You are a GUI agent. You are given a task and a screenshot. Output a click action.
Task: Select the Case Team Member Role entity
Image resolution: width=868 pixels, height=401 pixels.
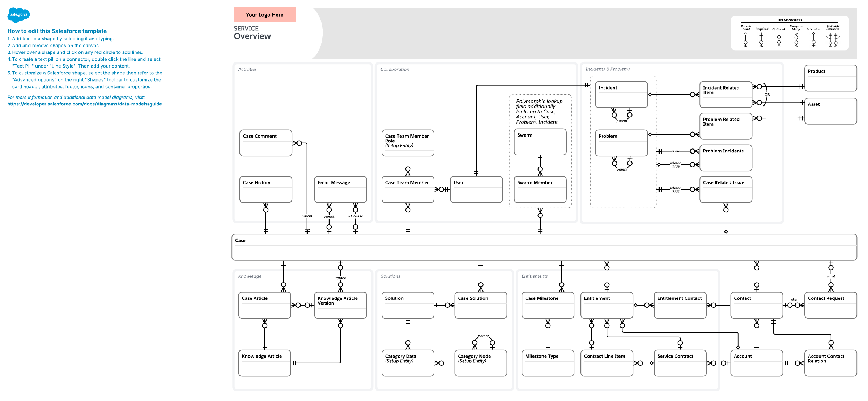pyautogui.click(x=408, y=143)
